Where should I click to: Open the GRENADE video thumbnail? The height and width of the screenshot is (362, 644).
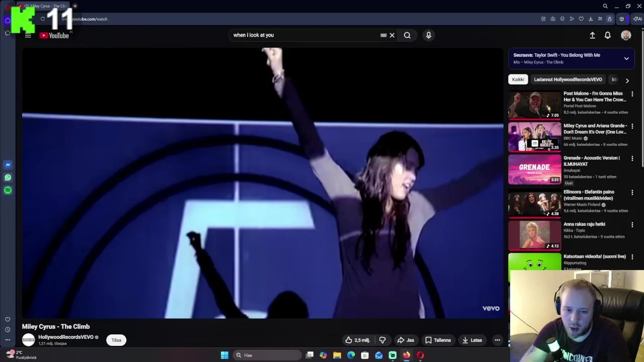534,169
